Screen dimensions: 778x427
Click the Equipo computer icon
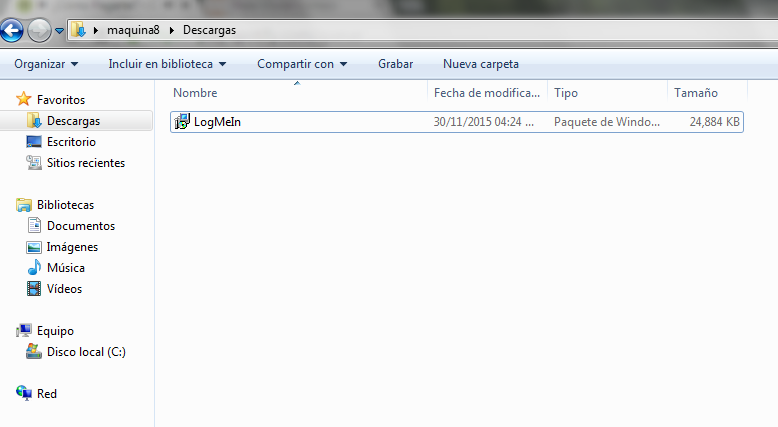[24, 330]
